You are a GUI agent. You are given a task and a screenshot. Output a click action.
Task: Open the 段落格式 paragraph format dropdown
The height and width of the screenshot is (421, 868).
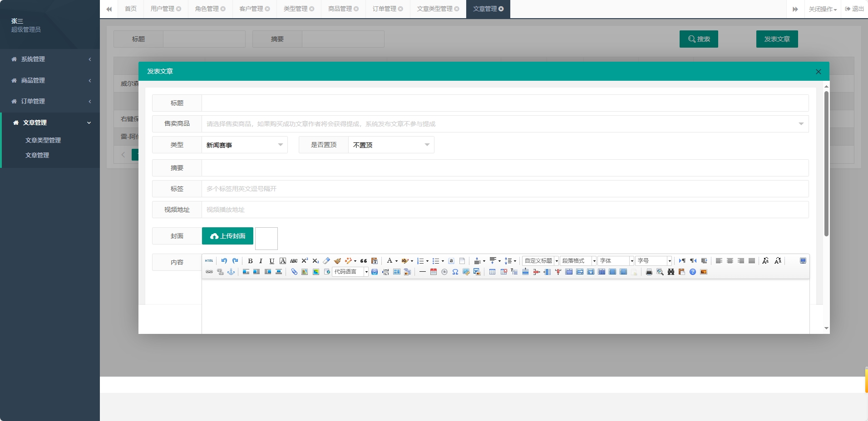[x=578, y=261]
